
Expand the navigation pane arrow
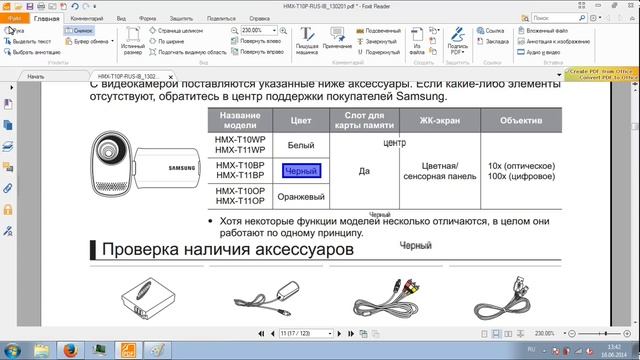(x=11, y=87)
